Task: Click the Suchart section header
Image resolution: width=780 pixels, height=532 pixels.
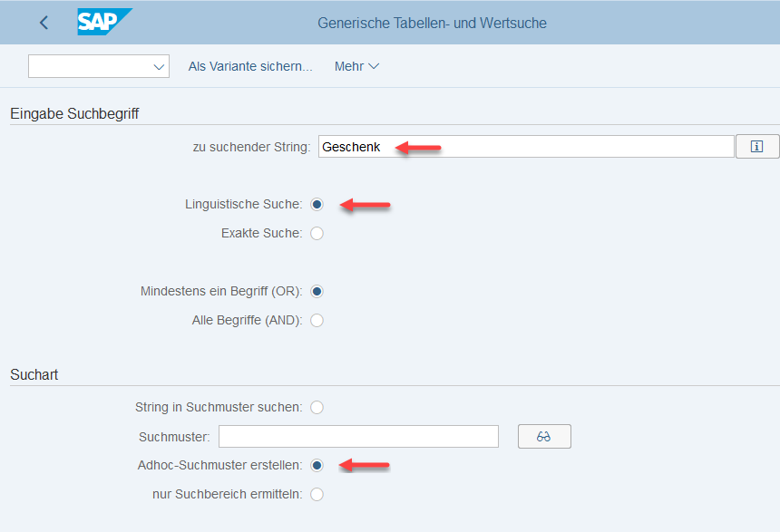Action: tap(34, 374)
